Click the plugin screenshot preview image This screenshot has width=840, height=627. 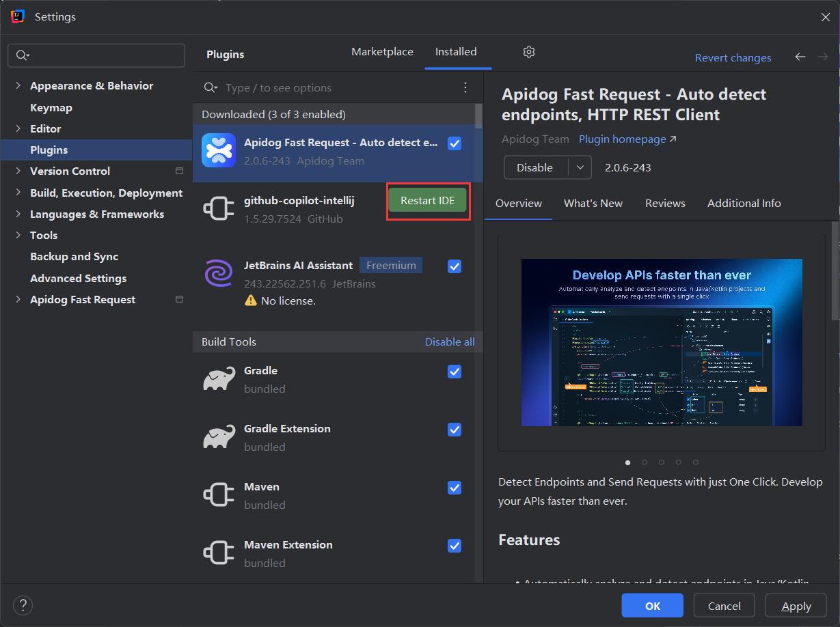pos(662,342)
